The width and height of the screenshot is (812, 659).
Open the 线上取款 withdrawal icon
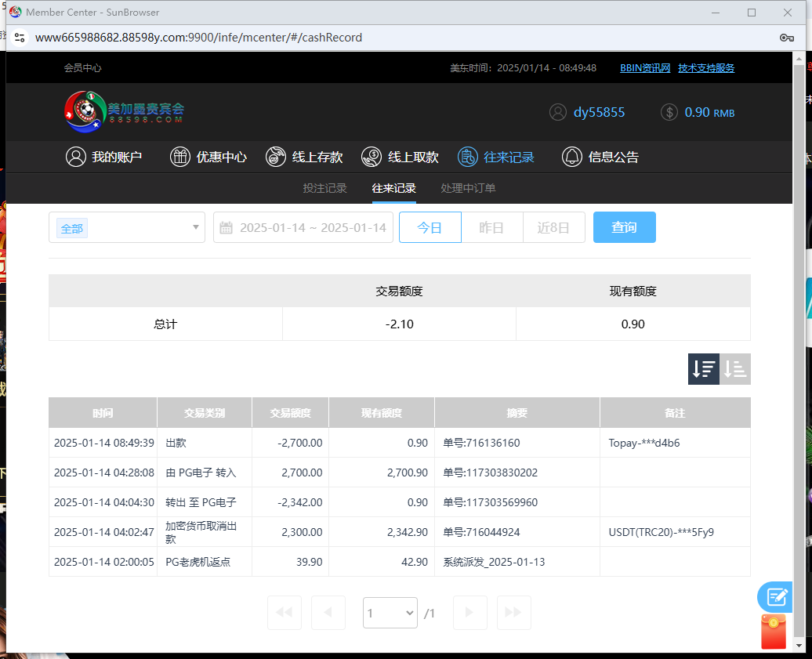pyautogui.click(x=371, y=157)
